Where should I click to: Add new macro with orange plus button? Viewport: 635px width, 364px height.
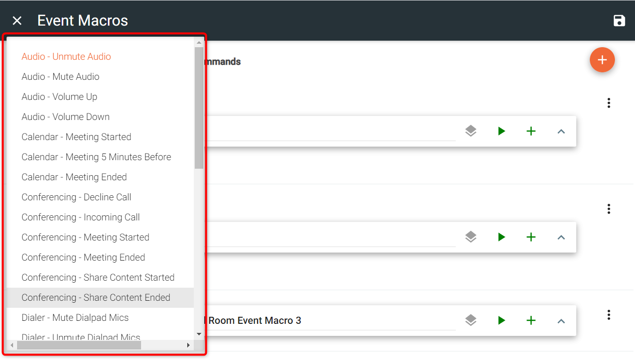pyautogui.click(x=602, y=60)
